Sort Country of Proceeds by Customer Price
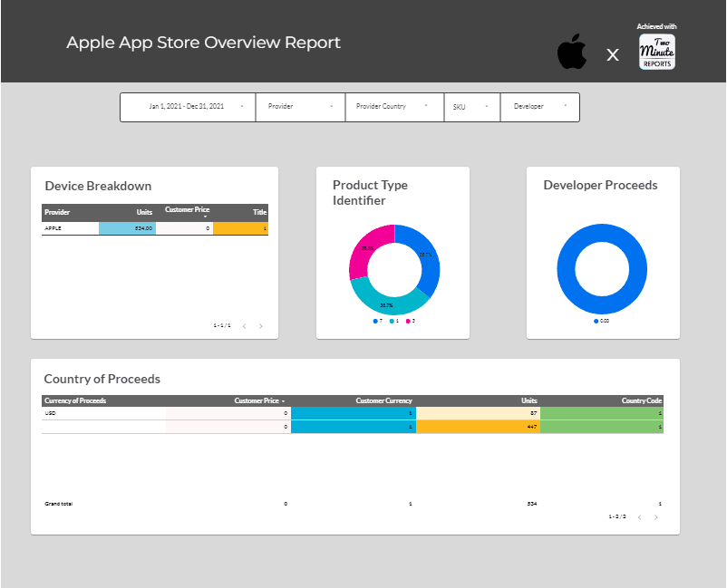 click(257, 400)
